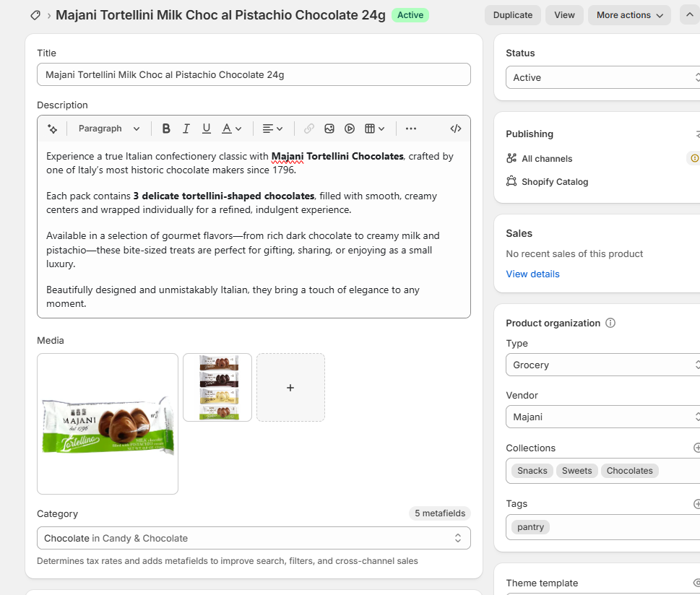Click the Sweets collection chip
This screenshot has width=700, height=595.
576,471
